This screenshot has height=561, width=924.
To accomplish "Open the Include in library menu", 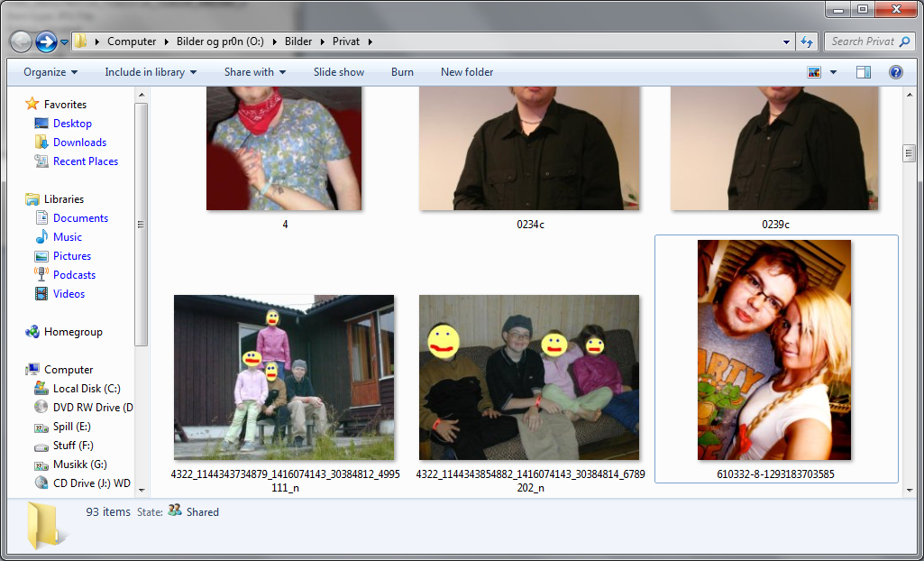I will (151, 72).
